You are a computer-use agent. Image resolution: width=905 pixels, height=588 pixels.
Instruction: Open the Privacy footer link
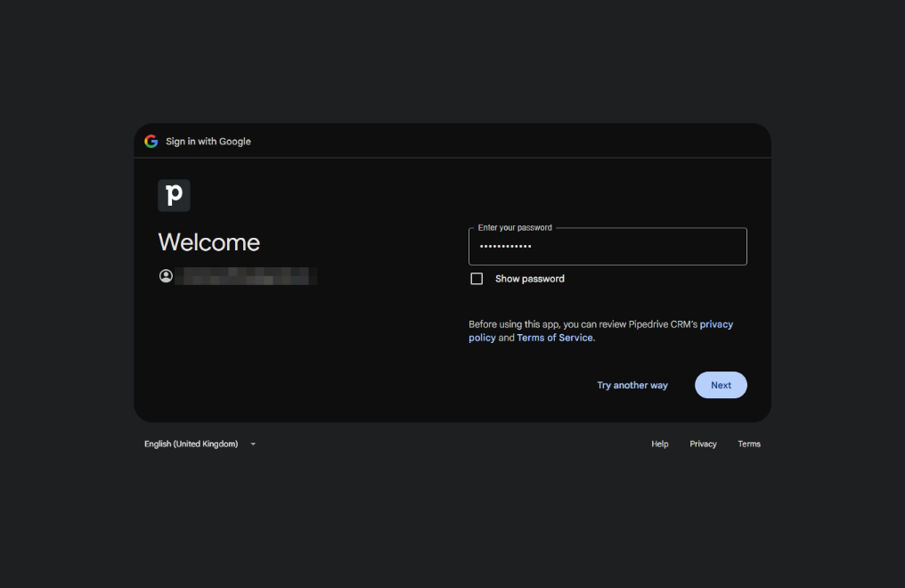pos(703,444)
